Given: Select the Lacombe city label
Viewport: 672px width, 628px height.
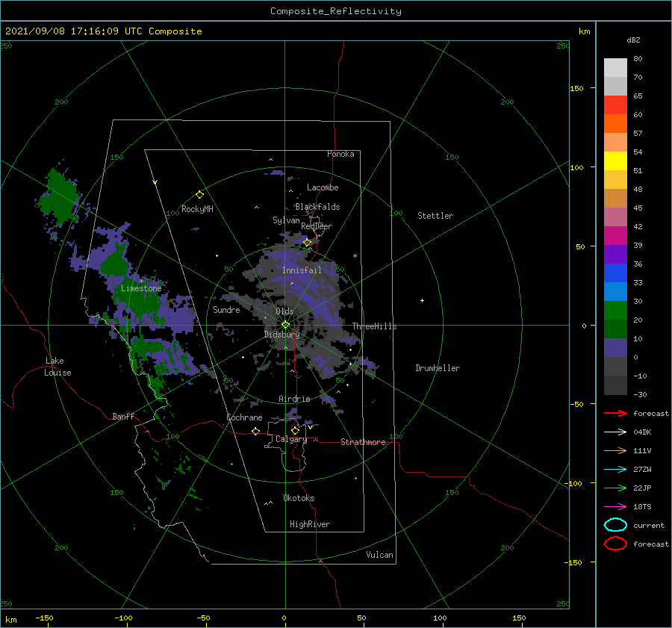Looking at the screenshot, I should [x=323, y=187].
